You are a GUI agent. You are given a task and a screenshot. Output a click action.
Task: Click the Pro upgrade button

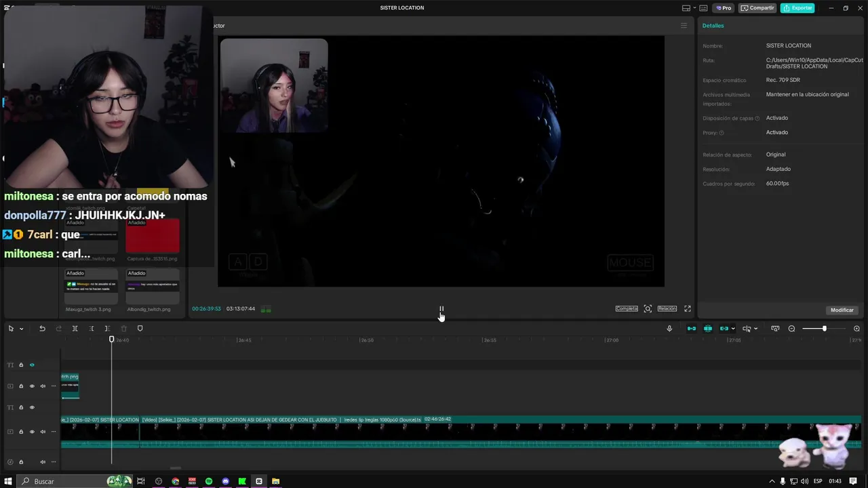(x=724, y=8)
